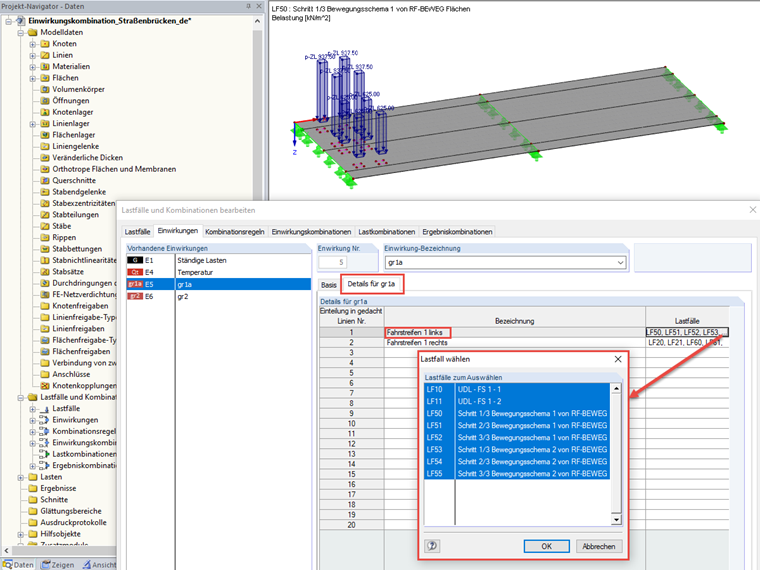Open the Ansichten tab in navigator footer
The width and height of the screenshot is (760, 570).
99,565
